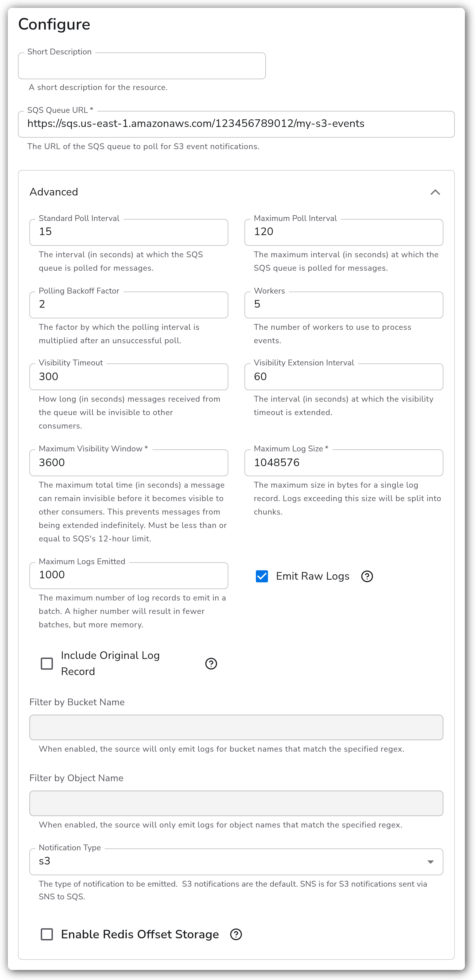Edit the Maximum Visibility Window field
This screenshot has width=475, height=980.
point(129,463)
